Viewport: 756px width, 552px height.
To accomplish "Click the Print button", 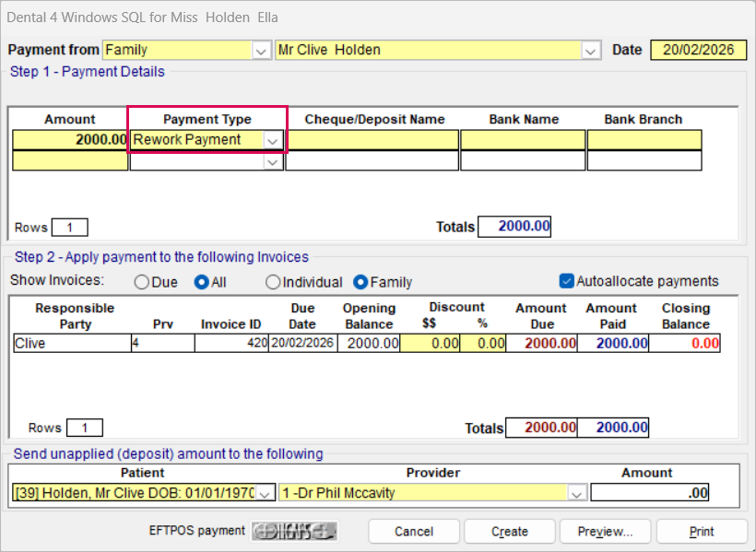I will click(702, 532).
